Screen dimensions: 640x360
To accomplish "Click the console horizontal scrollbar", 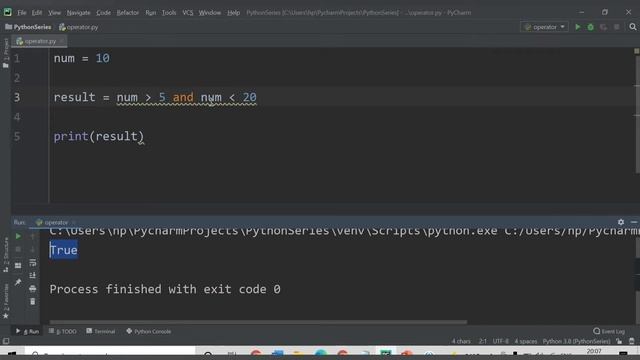I will [258, 322].
